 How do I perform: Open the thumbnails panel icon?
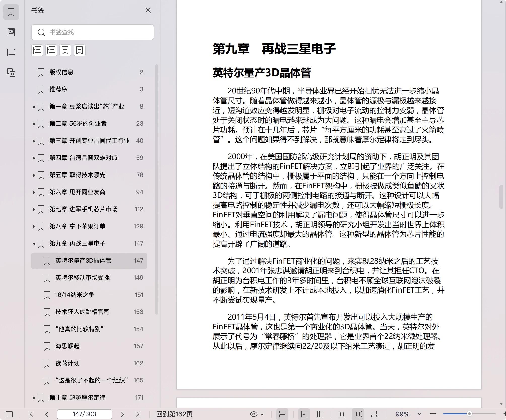11,32
